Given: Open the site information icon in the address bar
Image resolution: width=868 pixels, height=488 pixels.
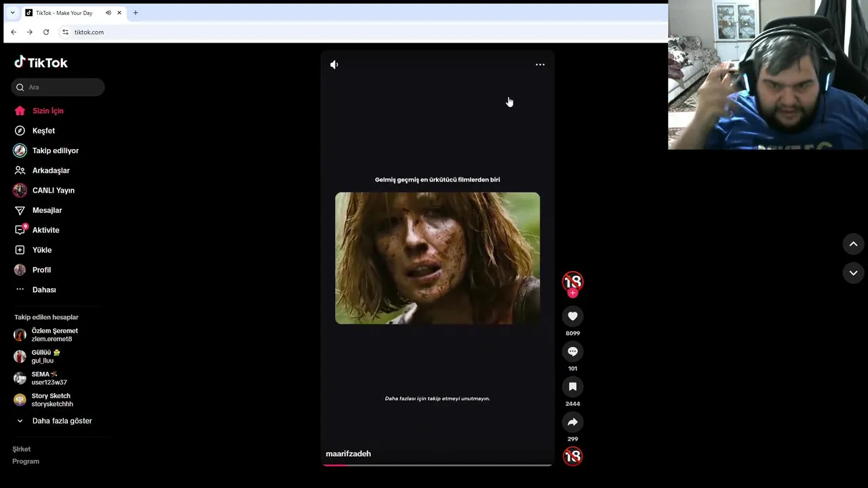Looking at the screenshot, I should coord(65,32).
